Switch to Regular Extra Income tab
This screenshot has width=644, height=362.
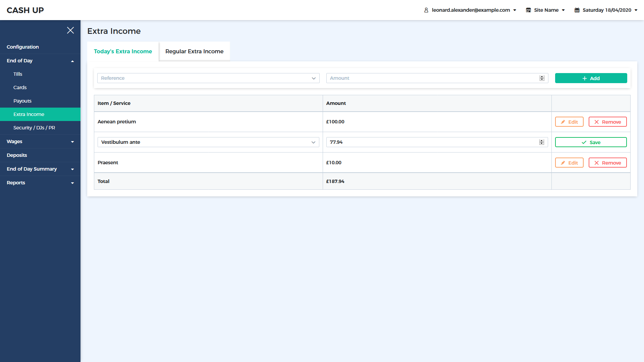click(194, 52)
